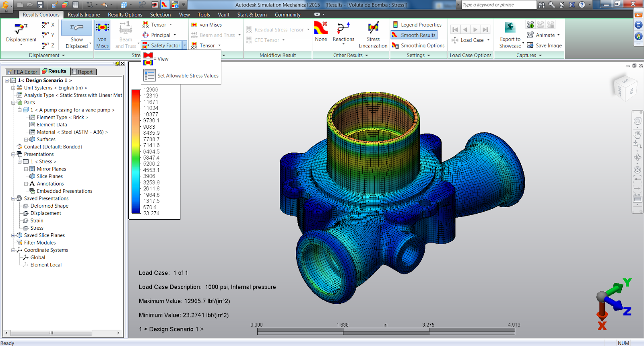The image size is (644, 346).
Task: Toggle Smooth Results
Action: tap(414, 35)
